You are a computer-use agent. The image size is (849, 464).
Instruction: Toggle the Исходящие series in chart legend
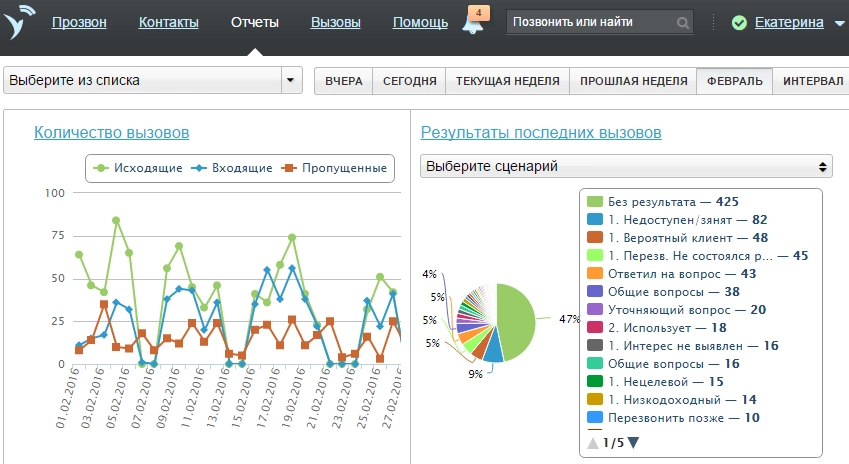(138, 168)
